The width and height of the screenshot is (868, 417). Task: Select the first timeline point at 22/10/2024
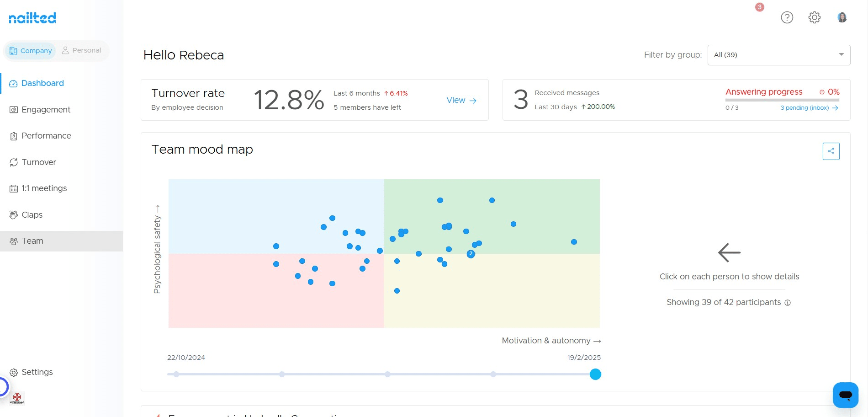tap(176, 374)
